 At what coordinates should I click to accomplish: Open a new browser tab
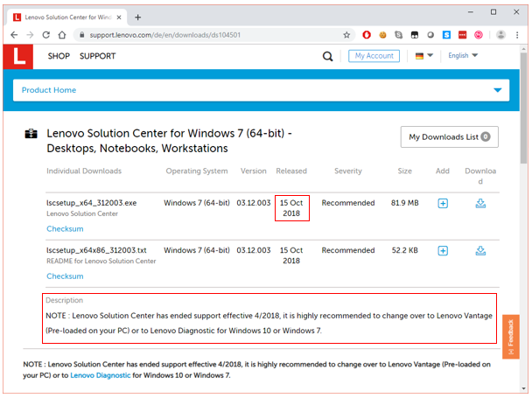(x=138, y=17)
